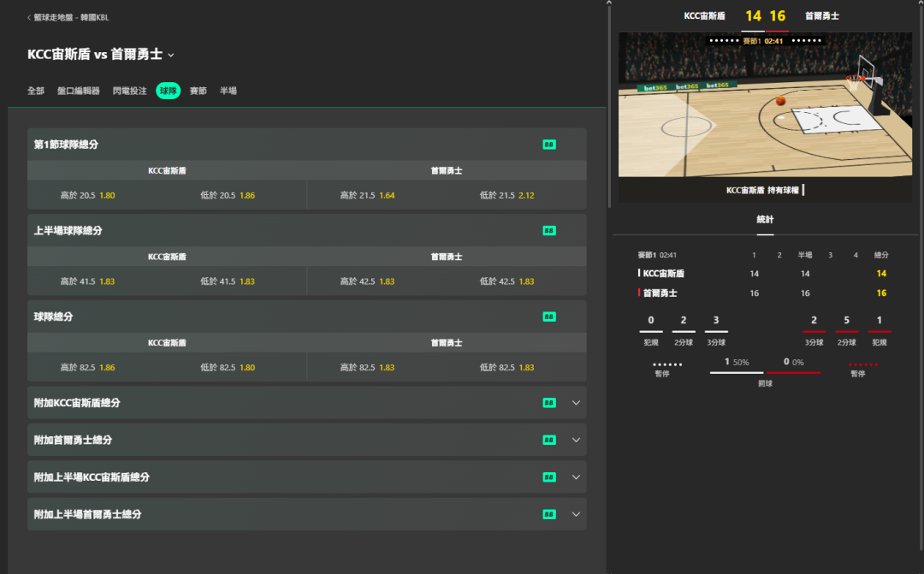The image size is (924, 574).
Task: Expand the 附加上半場首爾勇士總分 market
Action: [576, 514]
